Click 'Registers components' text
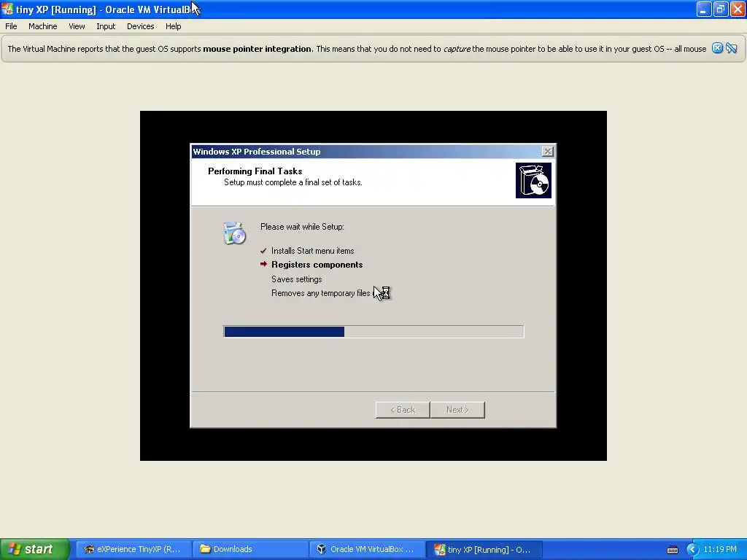 point(317,264)
